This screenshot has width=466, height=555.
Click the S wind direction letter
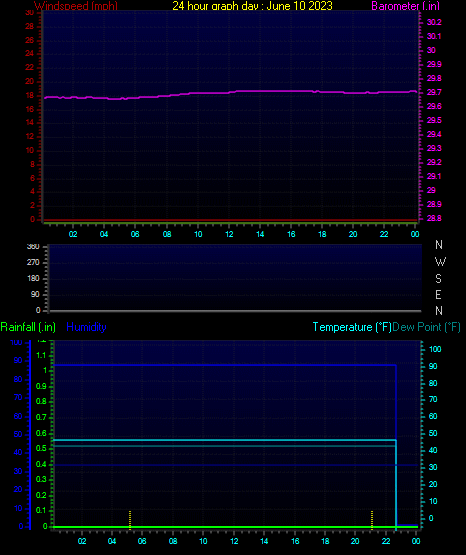point(438,279)
